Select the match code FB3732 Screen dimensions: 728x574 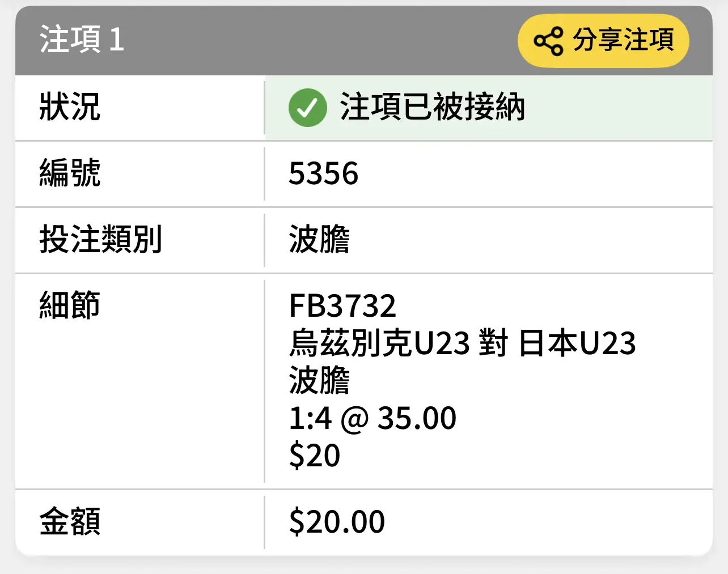(x=342, y=306)
